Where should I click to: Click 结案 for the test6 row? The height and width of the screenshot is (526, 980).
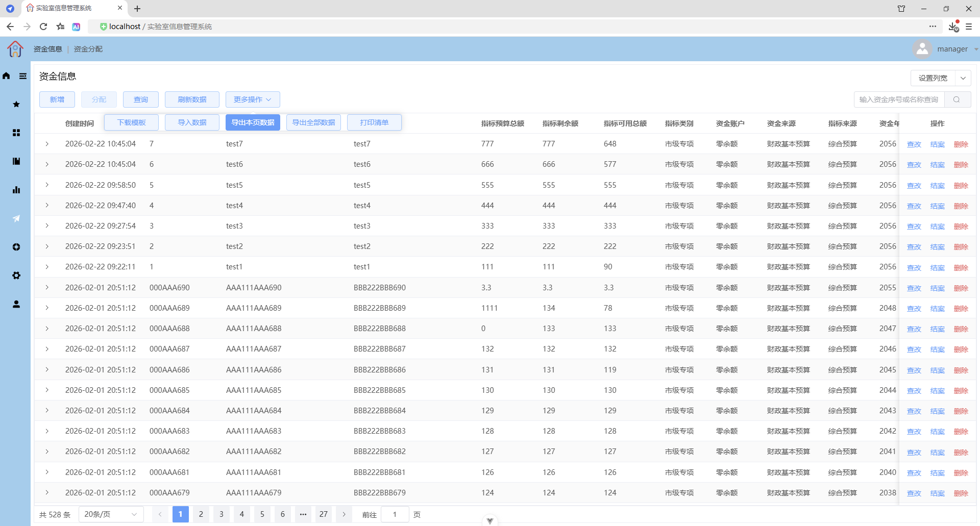(x=937, y=165)
